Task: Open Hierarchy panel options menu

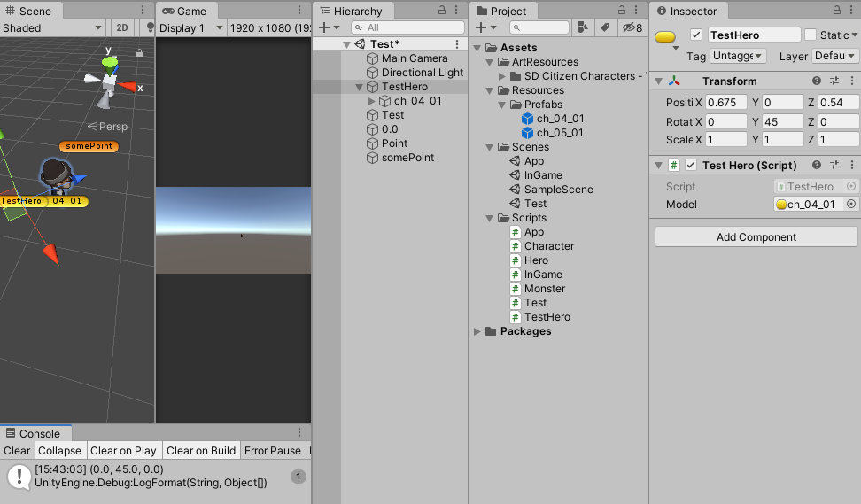Action: click(456, 10)
